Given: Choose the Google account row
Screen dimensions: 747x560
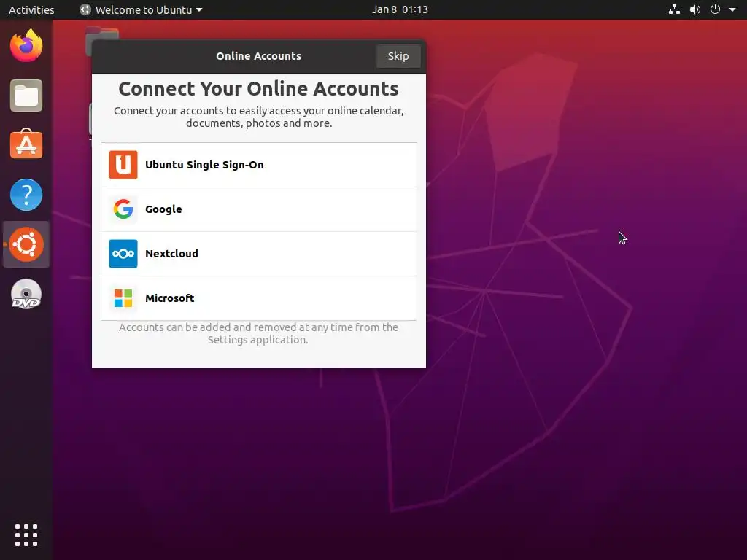Looking at the screenshot, I should [259, 209].
